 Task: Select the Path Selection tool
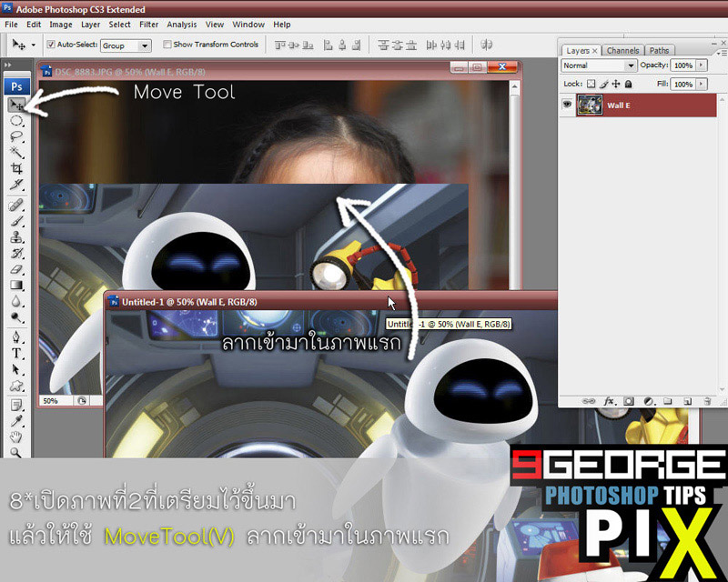16,369
